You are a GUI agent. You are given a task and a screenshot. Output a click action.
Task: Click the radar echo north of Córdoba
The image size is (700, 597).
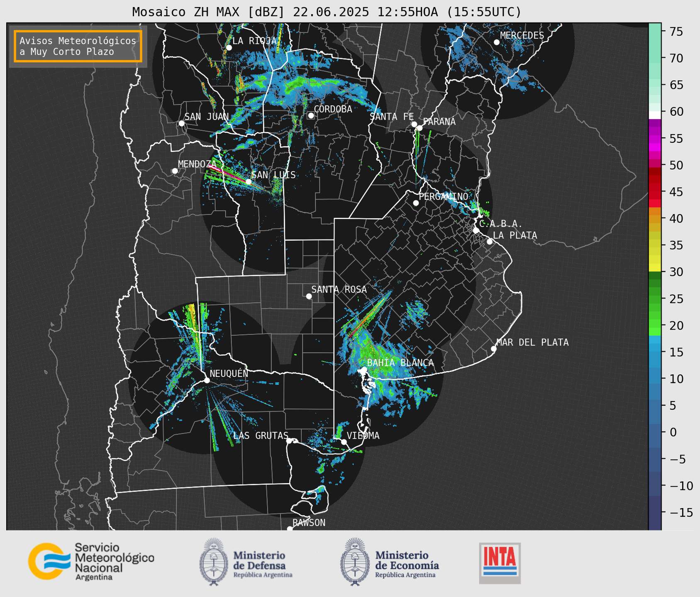pos(303,85)
